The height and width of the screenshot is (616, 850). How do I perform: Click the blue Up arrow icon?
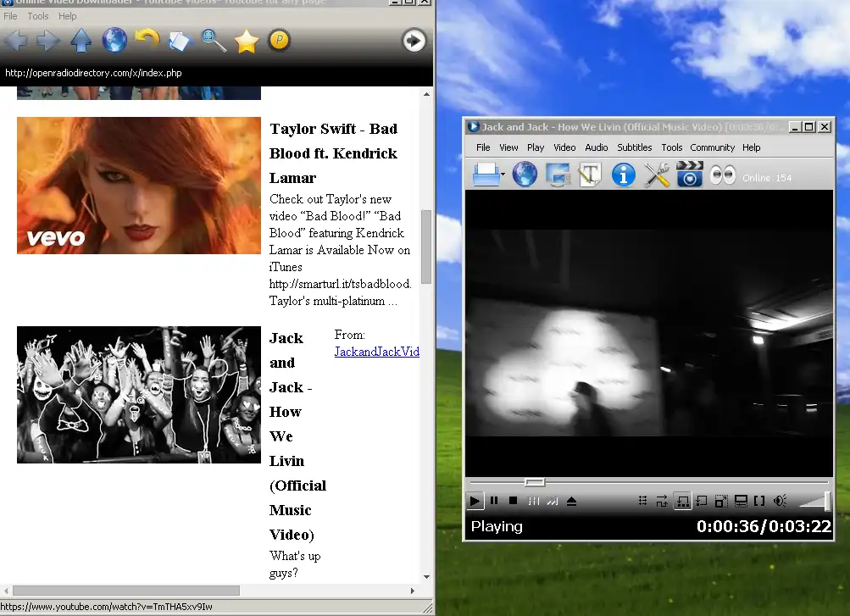tap(81, 41)
